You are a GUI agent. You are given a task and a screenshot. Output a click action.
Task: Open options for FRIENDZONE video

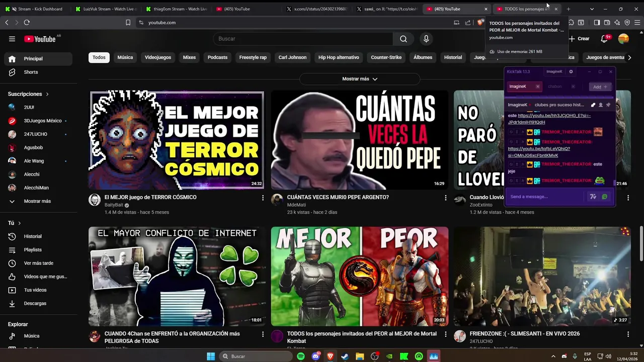tap(628, 334)
